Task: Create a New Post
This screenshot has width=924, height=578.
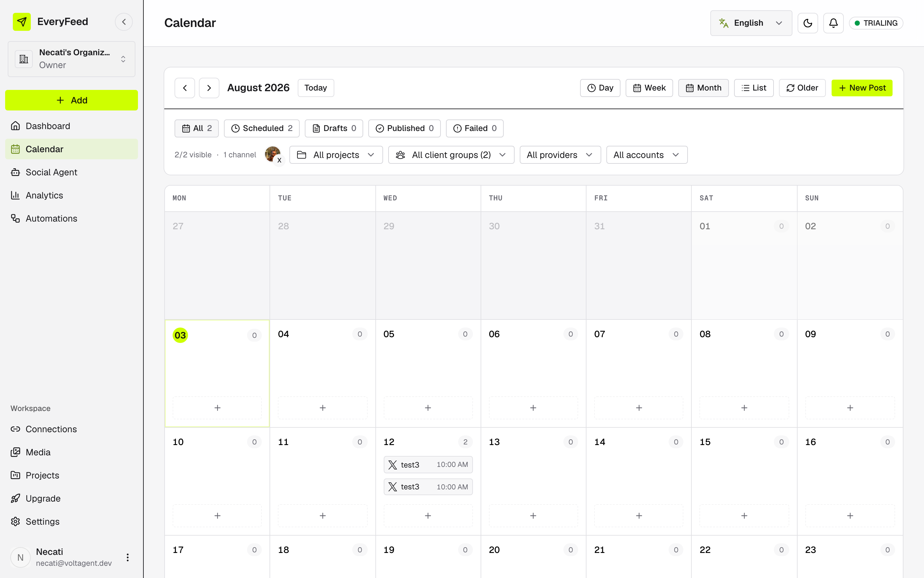Action: coord(862,88)
